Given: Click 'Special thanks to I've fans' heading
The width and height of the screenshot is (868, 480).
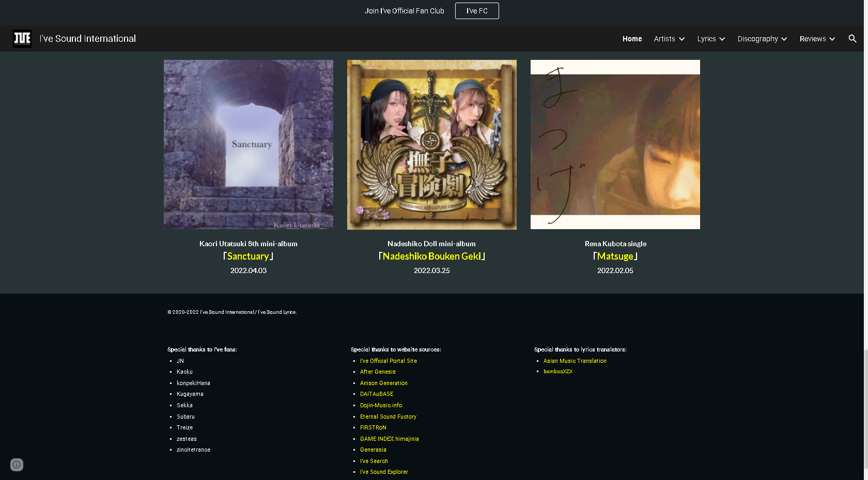Looking at the screenshot, I should pos(202,349).
